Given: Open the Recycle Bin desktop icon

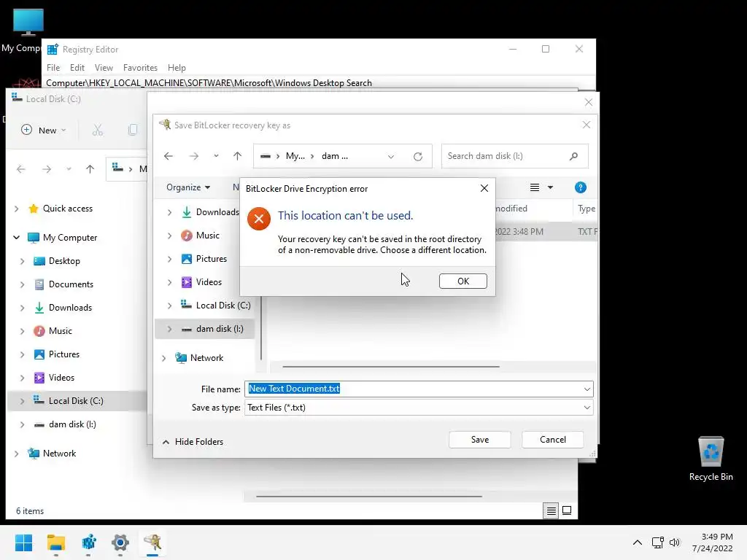Looking at the screenshot, I should (x=711, y=459).
